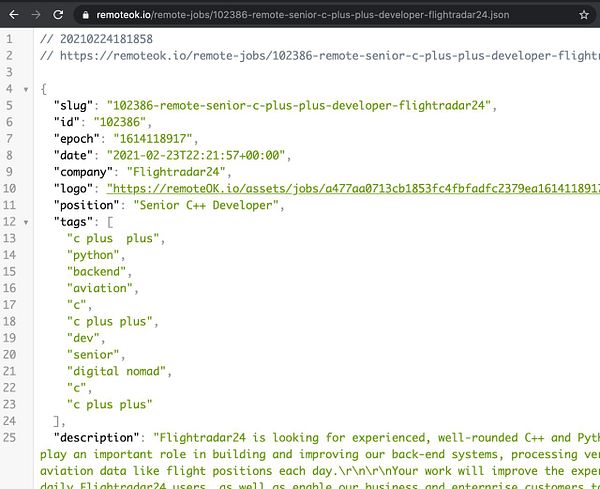
Task: Click the URL comment on line 2
Action: pyautogui.click(x=320, y=56)
